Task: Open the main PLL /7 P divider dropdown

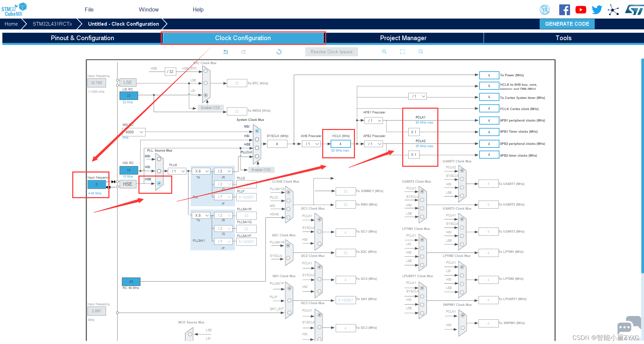Action: (224, 197)
